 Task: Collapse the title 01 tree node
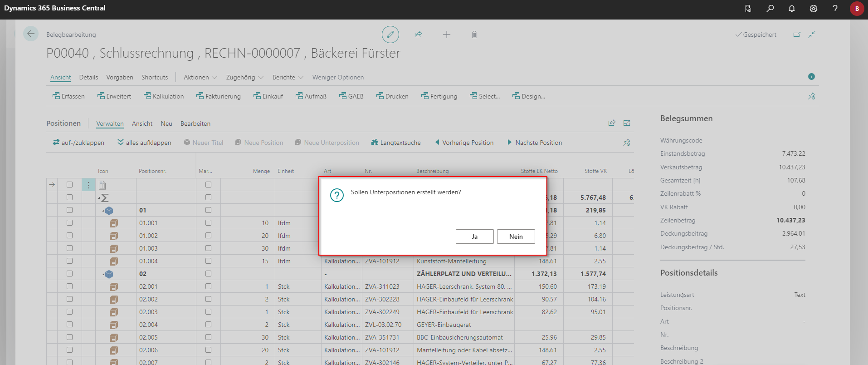[x=103, y=211]
